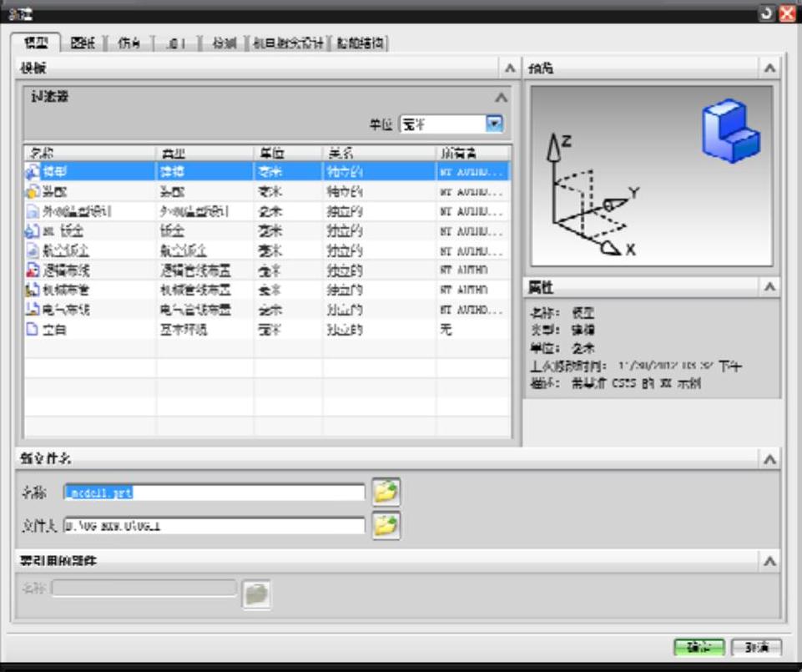Select the 航空钣金 (aerospace sheet metal) template icon
Image resolution: width=802 pixels, height=672 pixels.
click(x=33, y=250)
